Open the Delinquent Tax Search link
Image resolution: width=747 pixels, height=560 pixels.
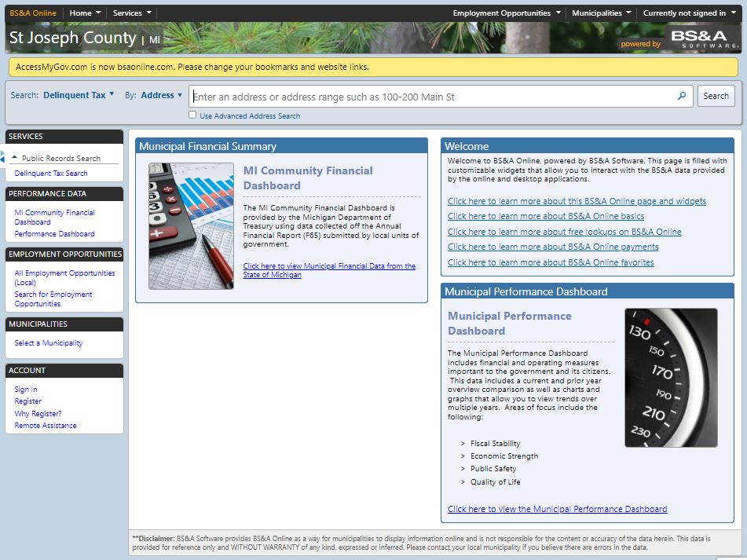tap(51, 174)
